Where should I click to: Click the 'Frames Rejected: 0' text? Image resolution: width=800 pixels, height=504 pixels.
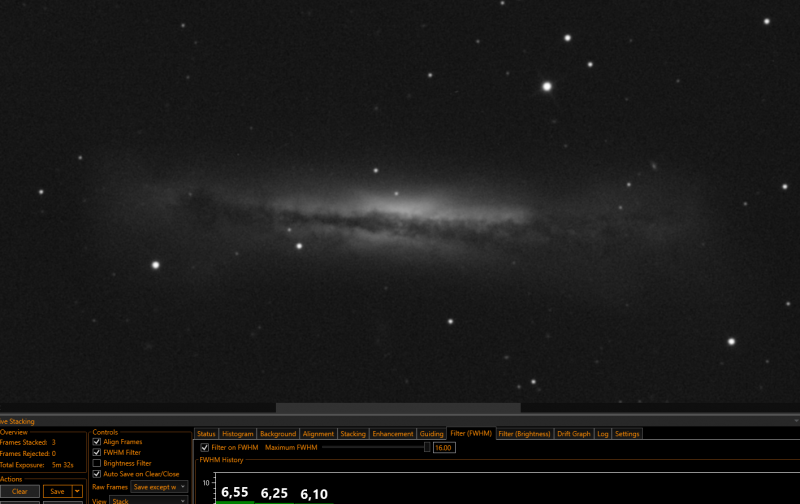pos(28,453)
